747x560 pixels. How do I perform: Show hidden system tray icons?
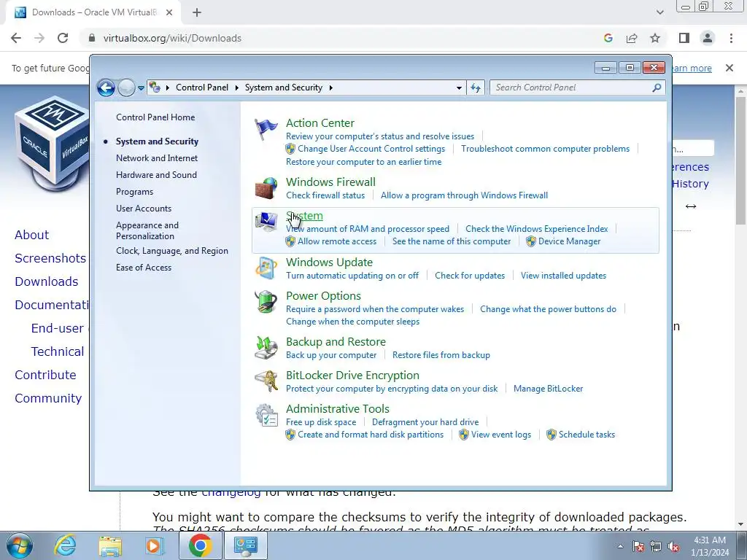coord(620,547)
